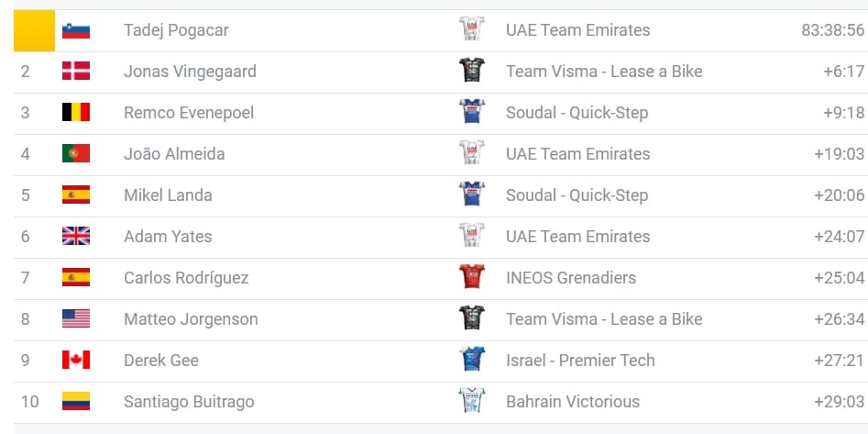Click the Colombian flag beside Santiago Buitrago
The width and height of the screenshot is (868, 434).
click(75, 402)
